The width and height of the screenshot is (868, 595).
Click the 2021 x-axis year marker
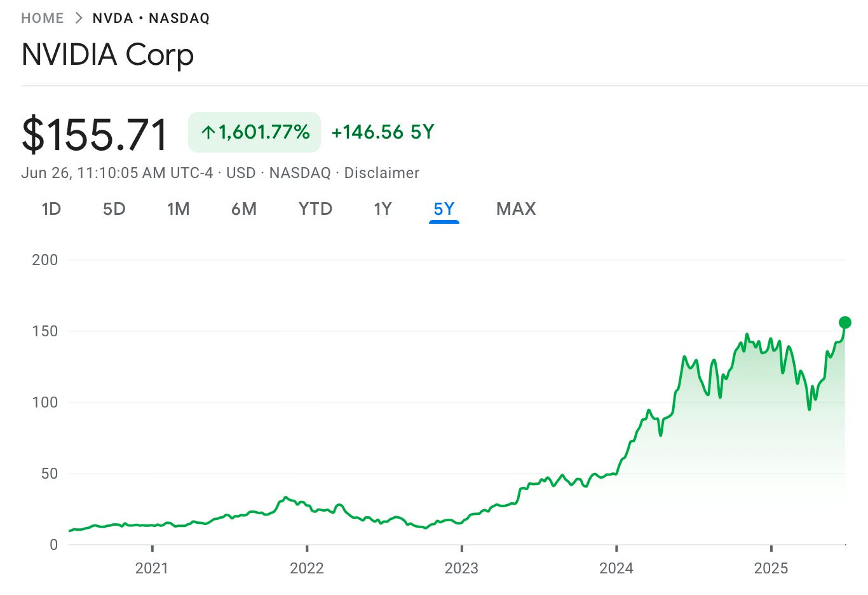152,568
